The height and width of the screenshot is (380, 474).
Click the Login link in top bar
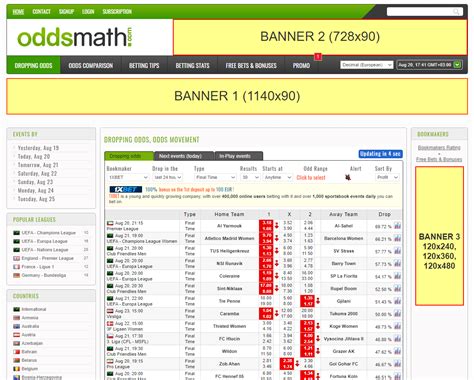point(88,12)
